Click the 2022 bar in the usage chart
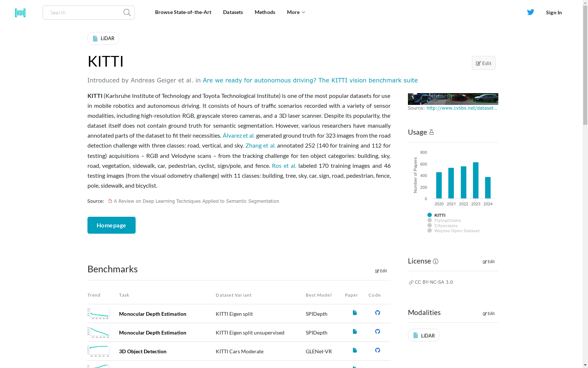 [463, 183]
